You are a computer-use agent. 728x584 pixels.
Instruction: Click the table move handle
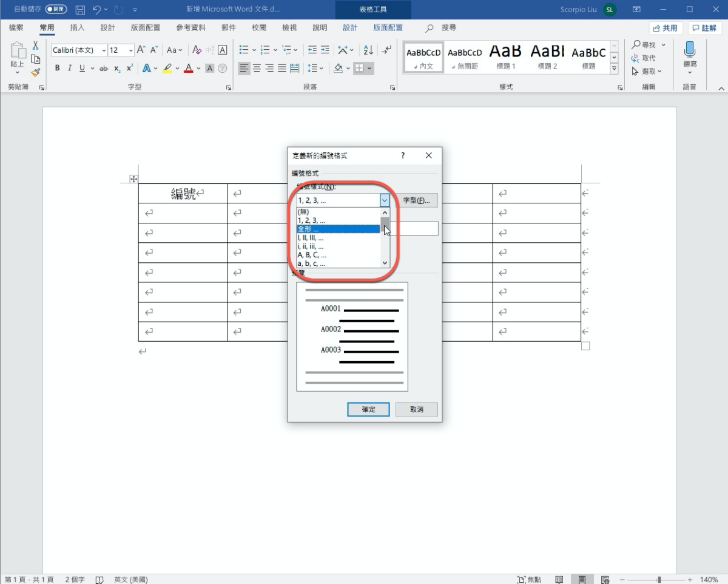(x=133, y=178)
